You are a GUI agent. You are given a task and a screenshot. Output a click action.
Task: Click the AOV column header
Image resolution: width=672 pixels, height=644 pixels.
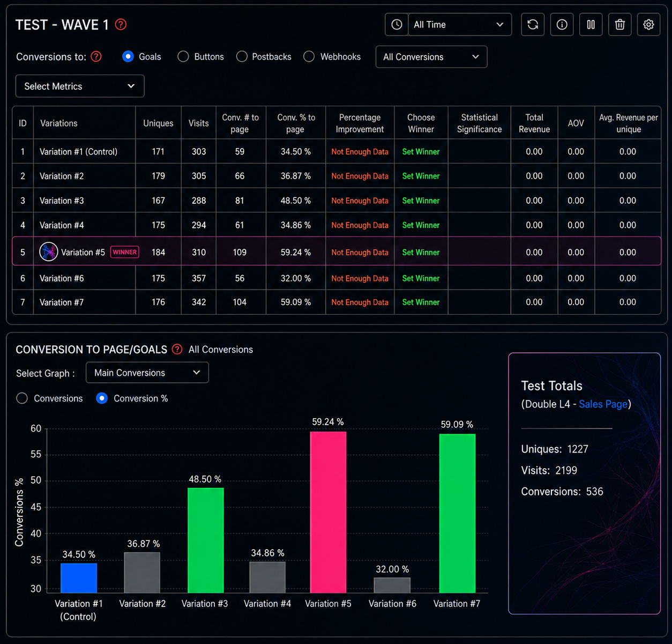(576, 123)
